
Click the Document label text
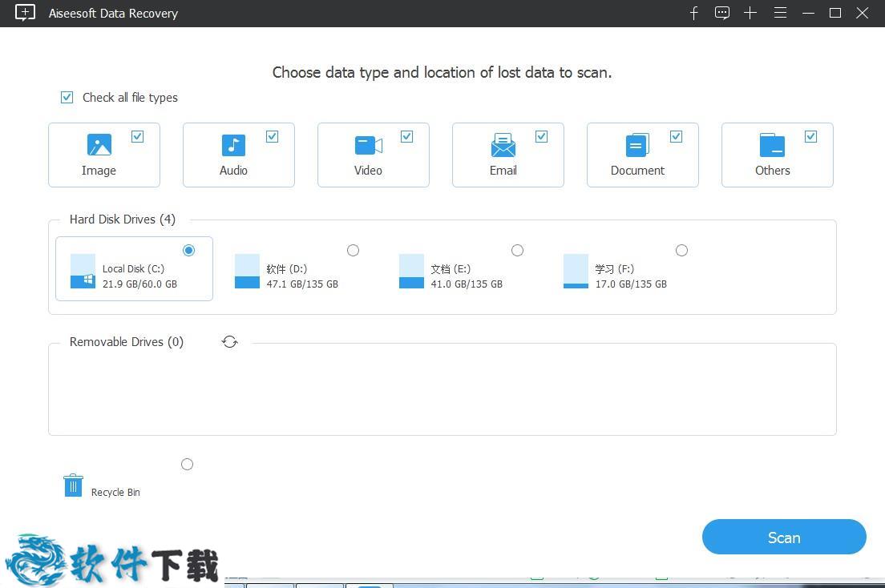638,171
